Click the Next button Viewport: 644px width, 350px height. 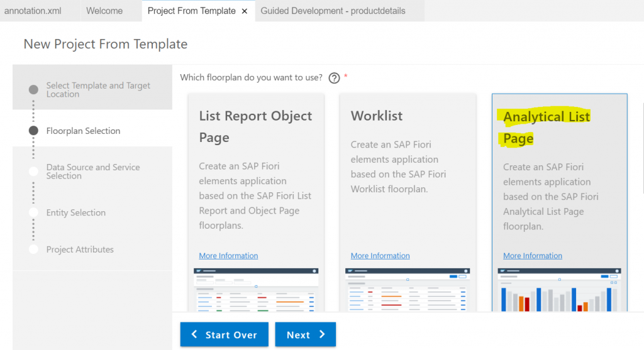click(305, 334)
